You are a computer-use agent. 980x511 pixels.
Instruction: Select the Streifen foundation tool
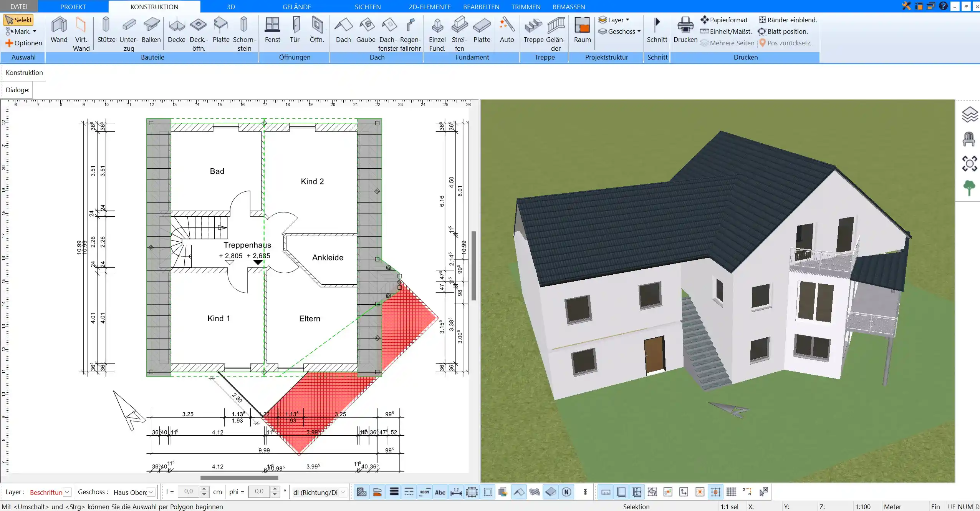[459, 34]
